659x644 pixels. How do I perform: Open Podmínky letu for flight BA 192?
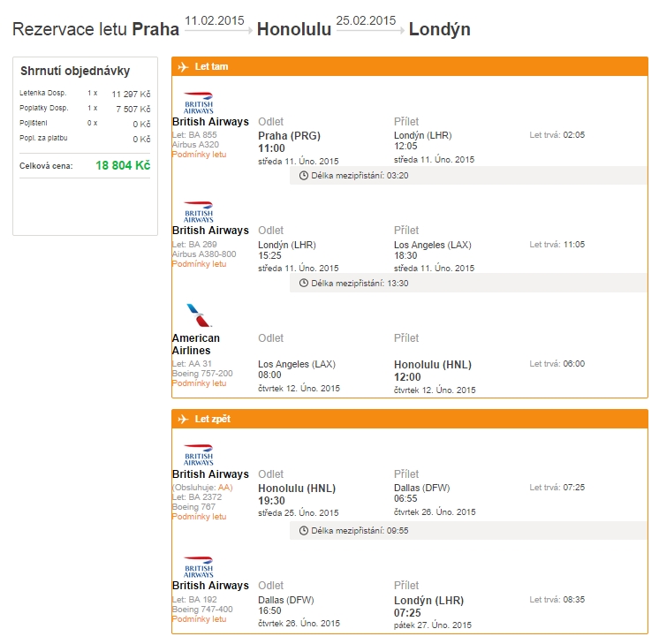[199, 619]
